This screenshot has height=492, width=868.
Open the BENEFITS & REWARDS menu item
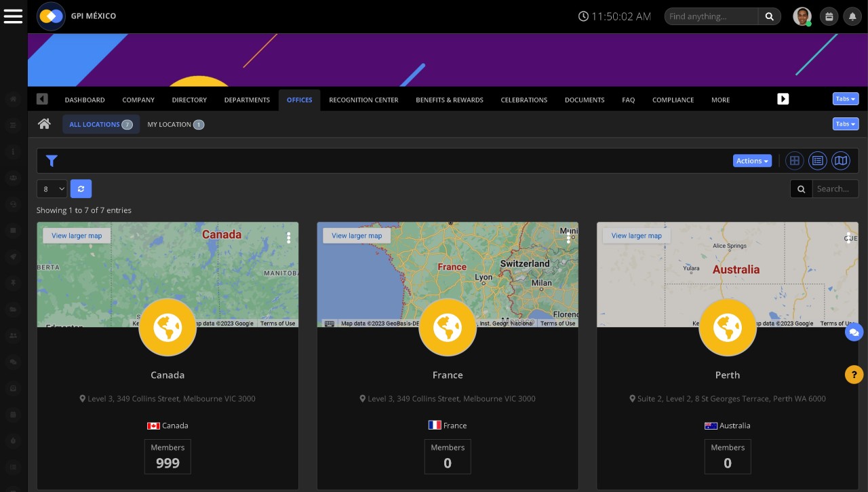(450, 100)
